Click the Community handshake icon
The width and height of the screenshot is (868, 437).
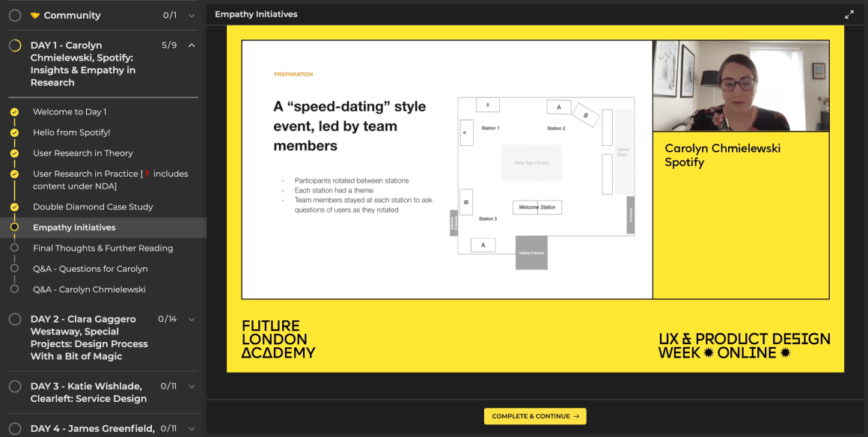pyautogui.click(x=35, y=16)
